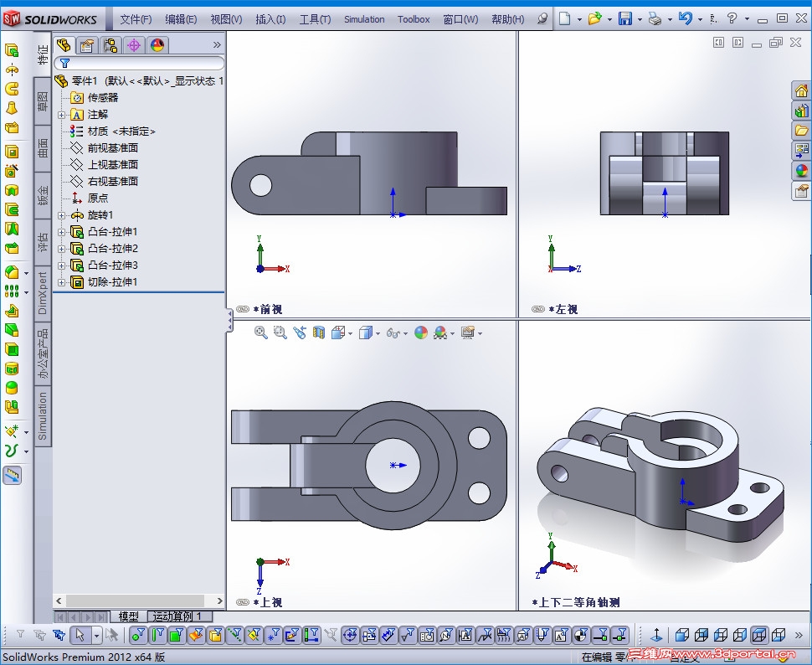Open the 插入(I) menu
Image resolution: width=812 pixels, height=665 pixels.
click(270, 19)
